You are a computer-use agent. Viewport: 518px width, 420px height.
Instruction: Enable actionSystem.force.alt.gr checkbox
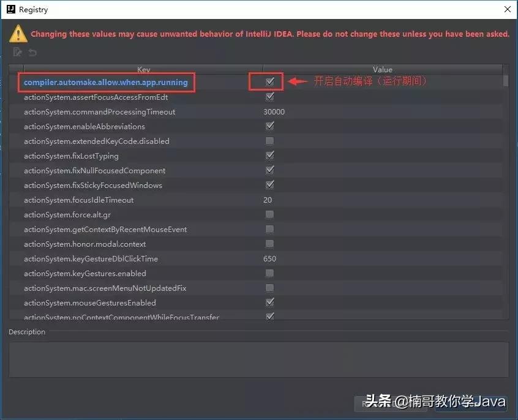[x=270, y=214]
